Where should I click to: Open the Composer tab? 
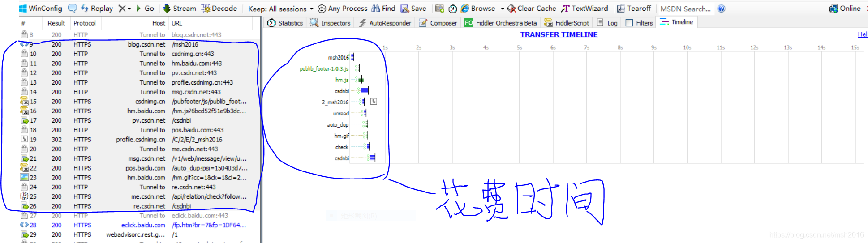(438, 23)
